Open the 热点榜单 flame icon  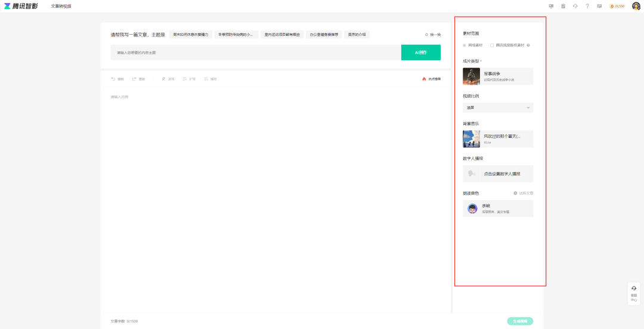[x=424, y=79]
